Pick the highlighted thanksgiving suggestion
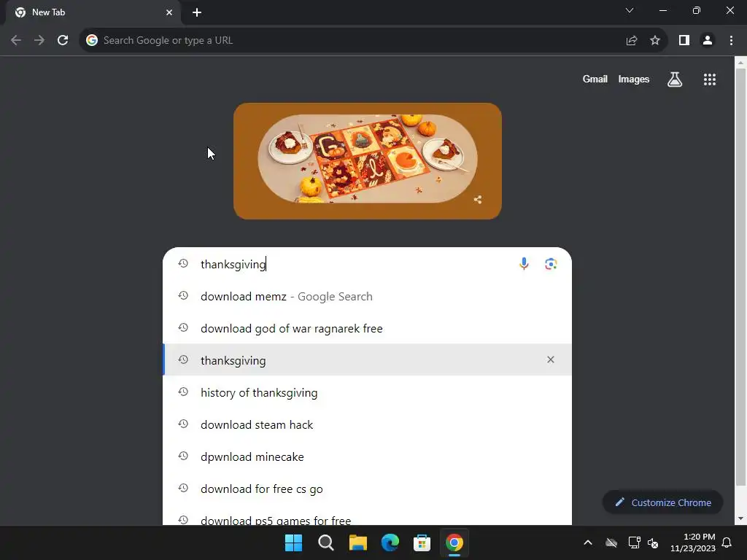The height and width of the screenshot is (560, 747). pyautogui.click(x=367, y=360)
